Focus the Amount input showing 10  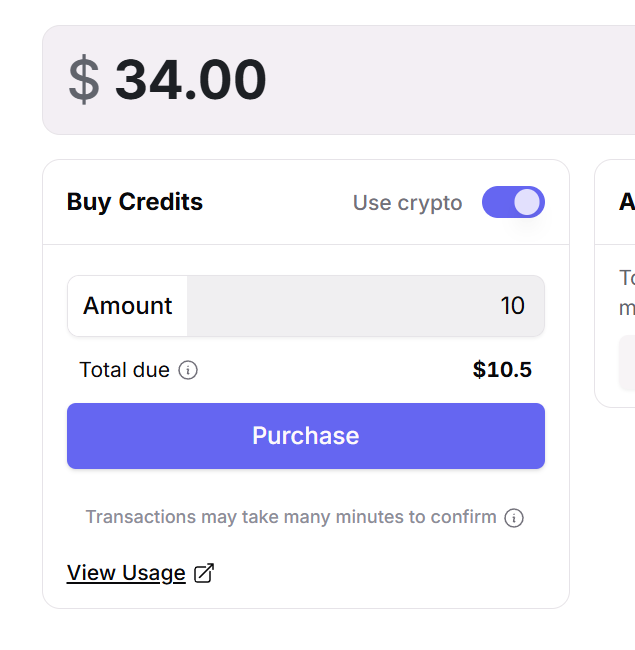click(365, 306)
